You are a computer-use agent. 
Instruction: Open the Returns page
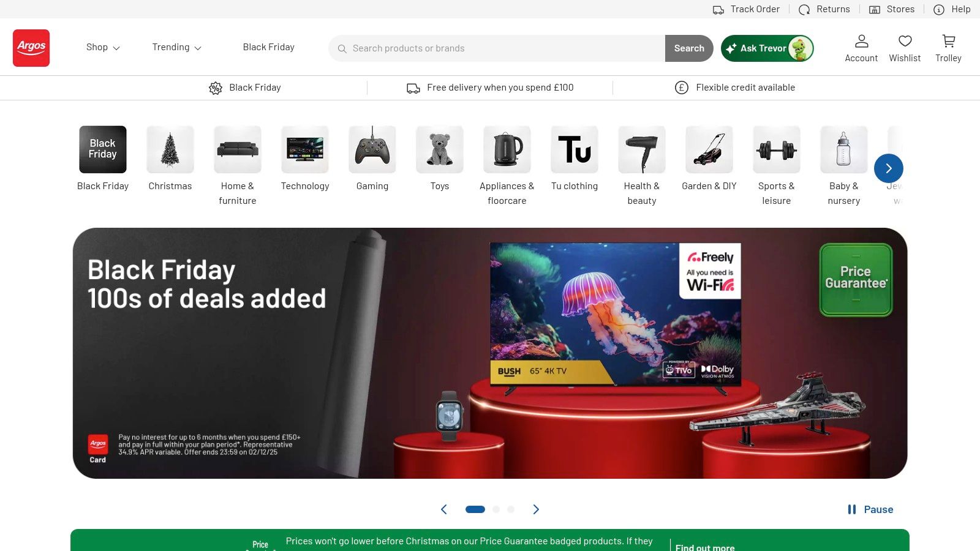pyautogui.click(x=824, y=9)
